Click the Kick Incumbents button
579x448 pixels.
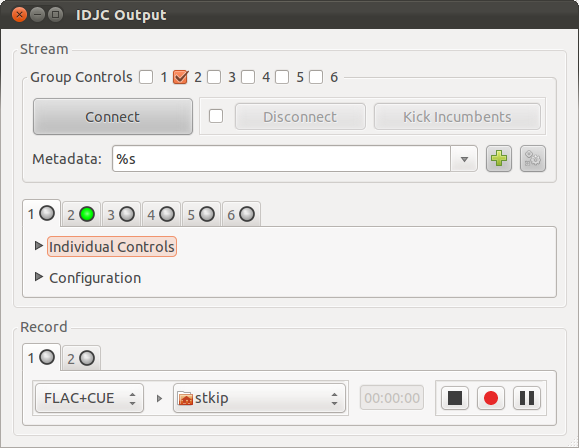(x=457, y=117)
